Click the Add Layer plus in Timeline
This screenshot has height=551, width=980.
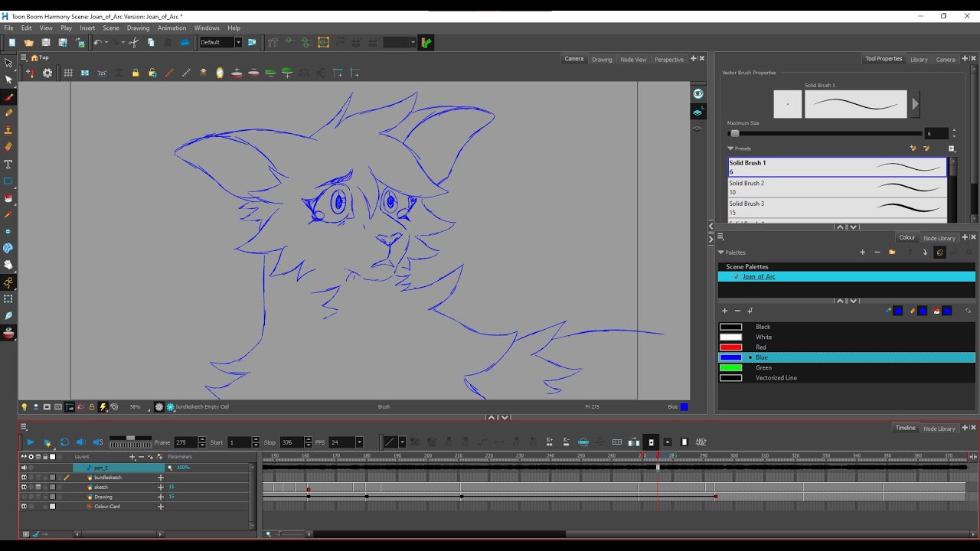(132, 457)
